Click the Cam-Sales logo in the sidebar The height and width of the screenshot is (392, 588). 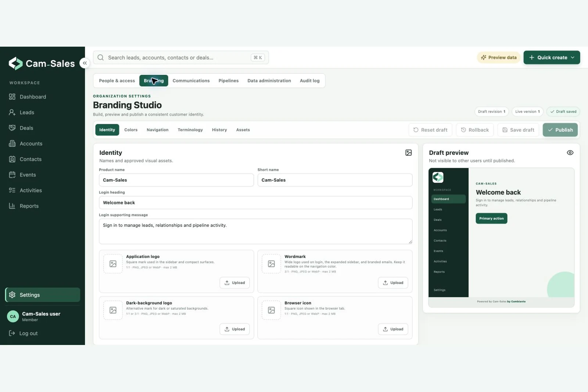tap(42, 64)
